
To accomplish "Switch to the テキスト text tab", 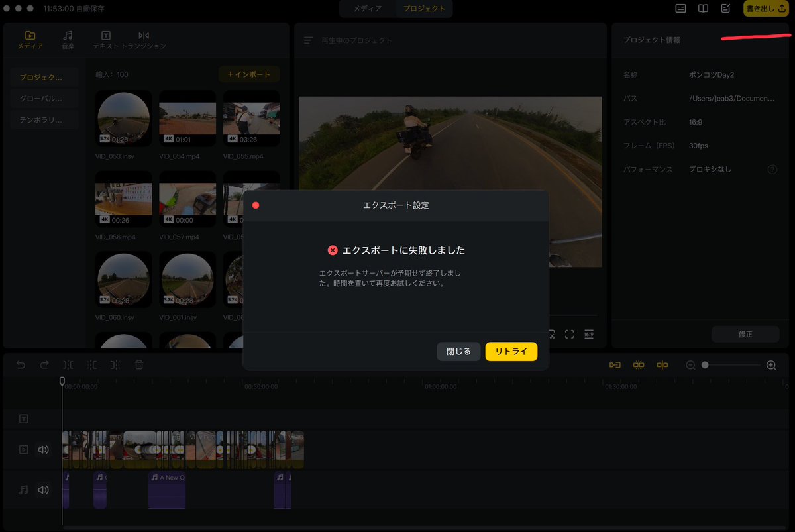I will coord(105,40).
